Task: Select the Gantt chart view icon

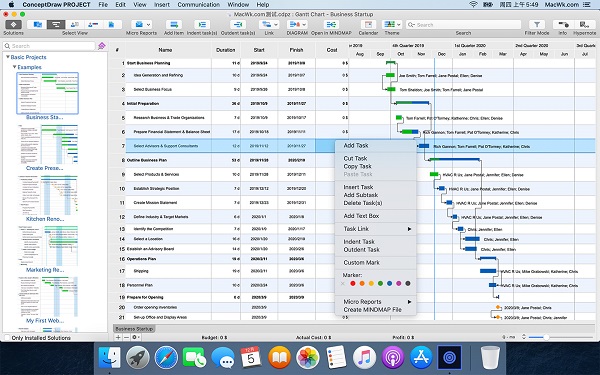Action: coord(56,24)
